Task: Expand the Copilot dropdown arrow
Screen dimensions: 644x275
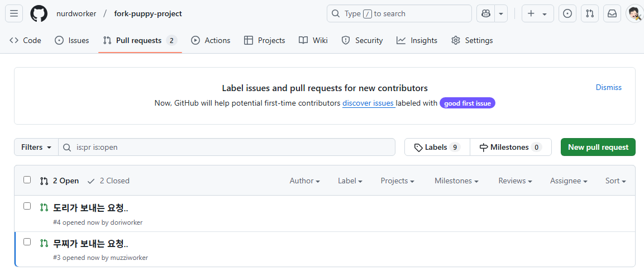Action: click(500, 13)
